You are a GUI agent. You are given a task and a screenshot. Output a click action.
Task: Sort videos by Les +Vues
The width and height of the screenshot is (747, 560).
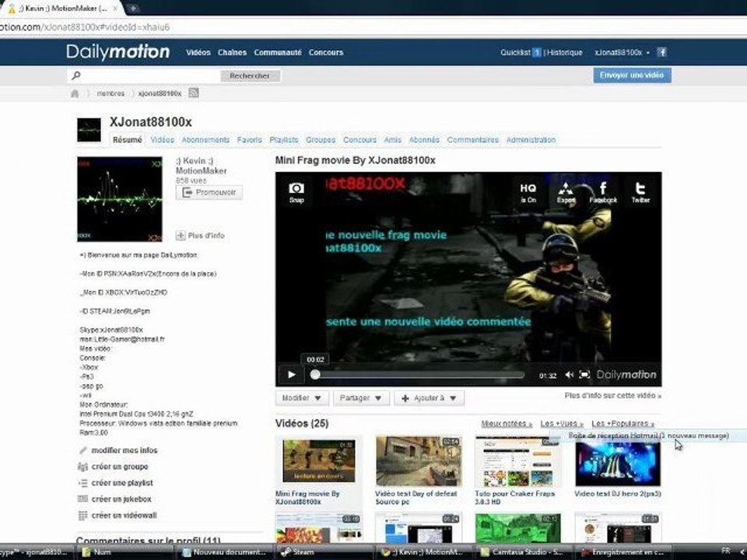click(562, 423)
